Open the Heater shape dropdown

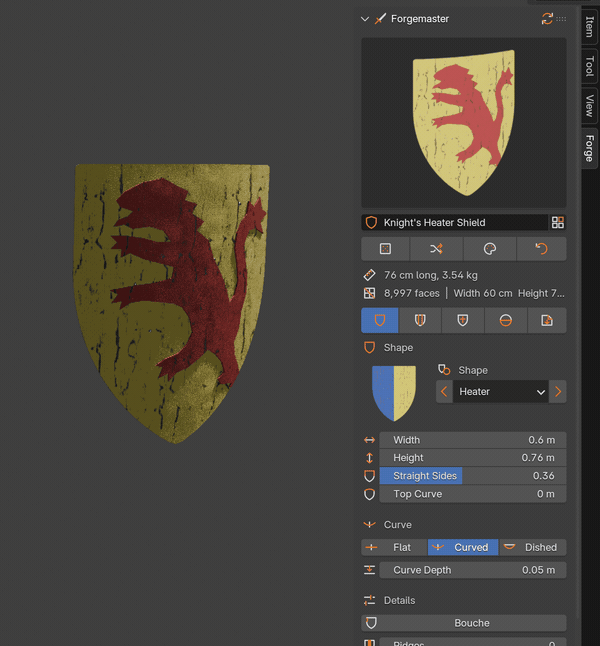click(501, 391)
